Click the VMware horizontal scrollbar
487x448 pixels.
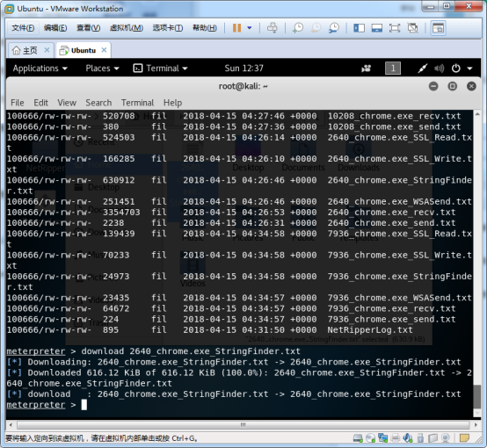tap(243, 424)
